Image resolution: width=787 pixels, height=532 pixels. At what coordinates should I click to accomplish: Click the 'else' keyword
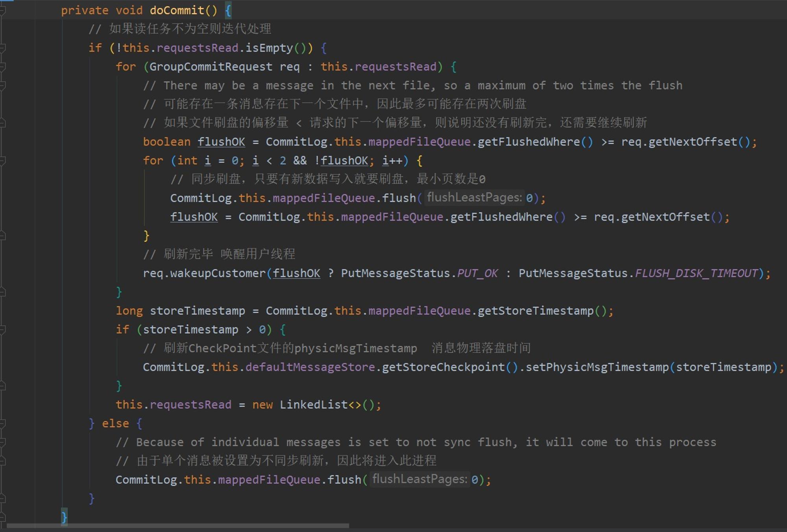115,424
